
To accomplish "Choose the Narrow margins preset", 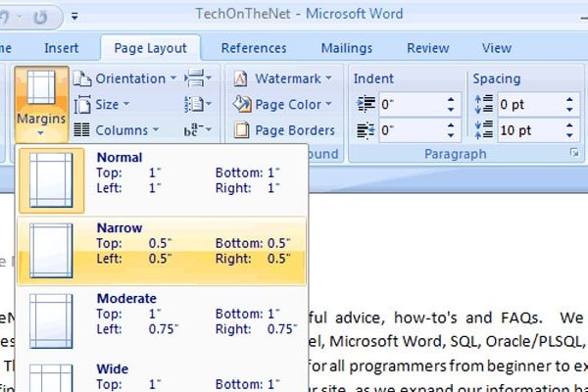I will [x=162, y=251].
